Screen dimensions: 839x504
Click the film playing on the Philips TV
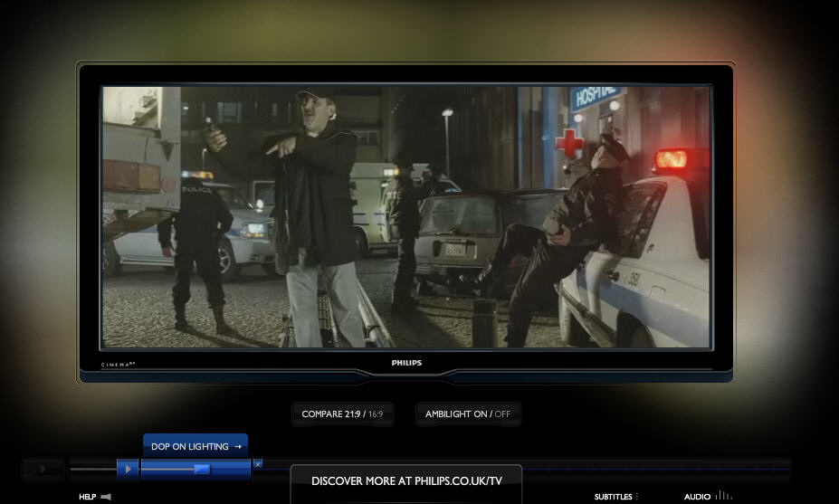(x=406, y=217)
